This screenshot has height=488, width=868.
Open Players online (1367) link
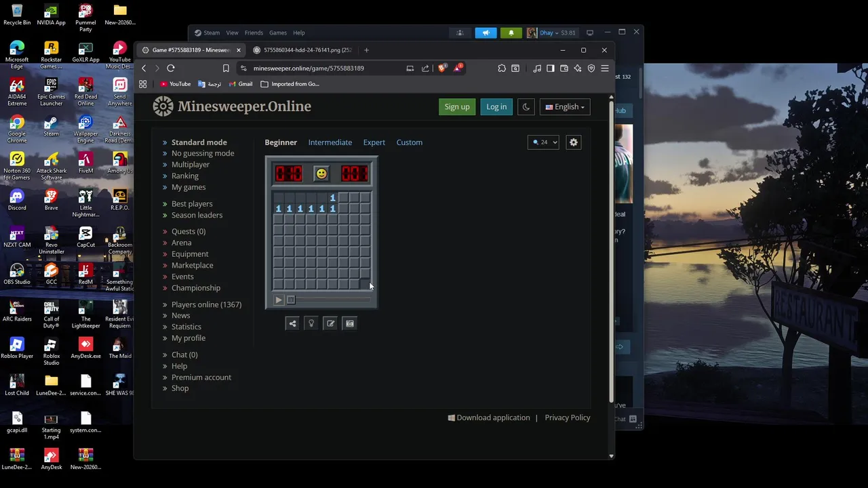pyautogui.click(x=206, y=305)
